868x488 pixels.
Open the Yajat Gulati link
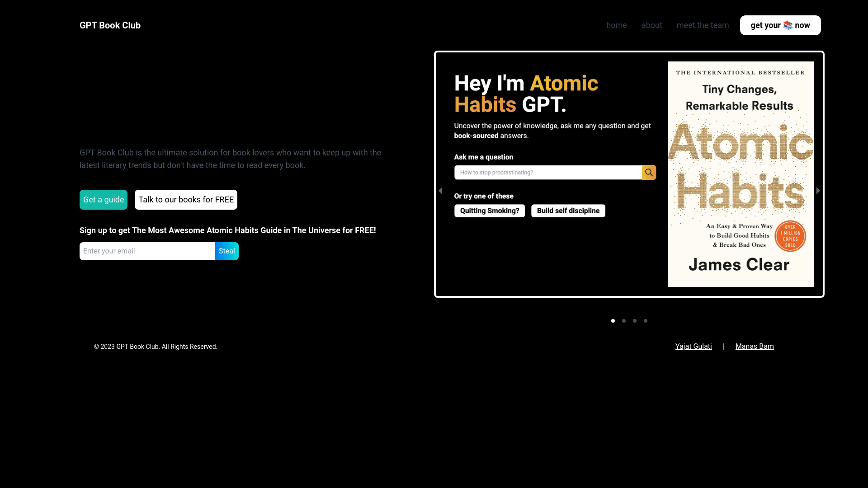click(x=693, y=347)
